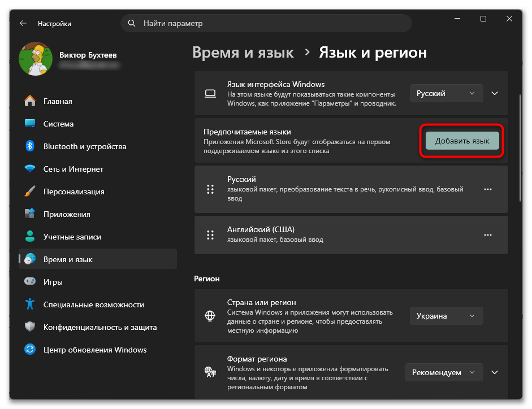The width and height of the screenshot is (532, 409).
Task: Click the Приложения apps icon
Action: 30,214
